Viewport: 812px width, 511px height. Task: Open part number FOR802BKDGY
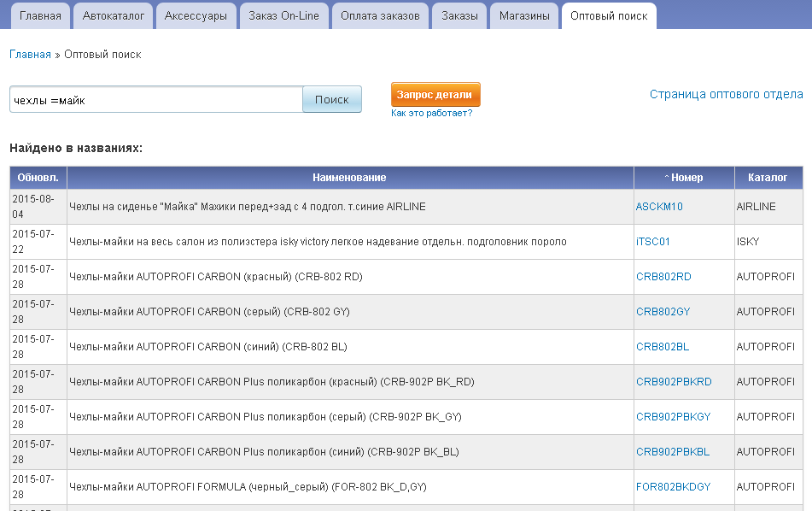(x=673, y=487)
